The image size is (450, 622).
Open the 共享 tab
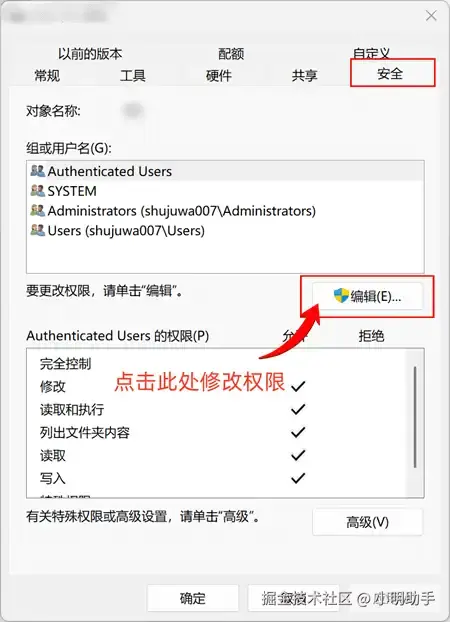coord(304,75)
